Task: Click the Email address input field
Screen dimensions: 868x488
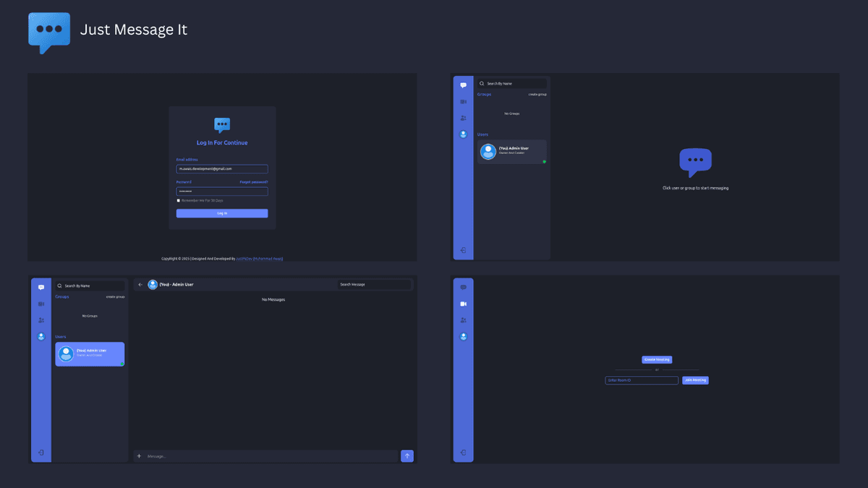Action: pos(222,168)
